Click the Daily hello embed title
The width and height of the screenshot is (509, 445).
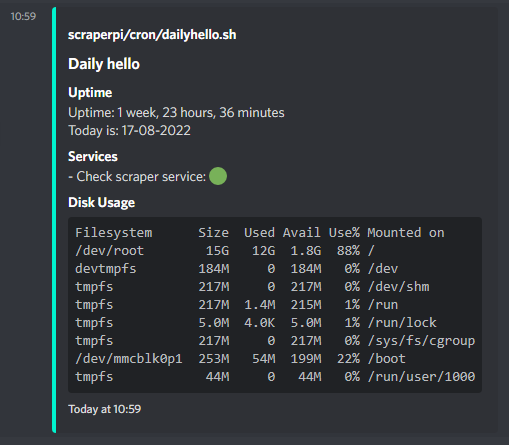tap(104, 64)
